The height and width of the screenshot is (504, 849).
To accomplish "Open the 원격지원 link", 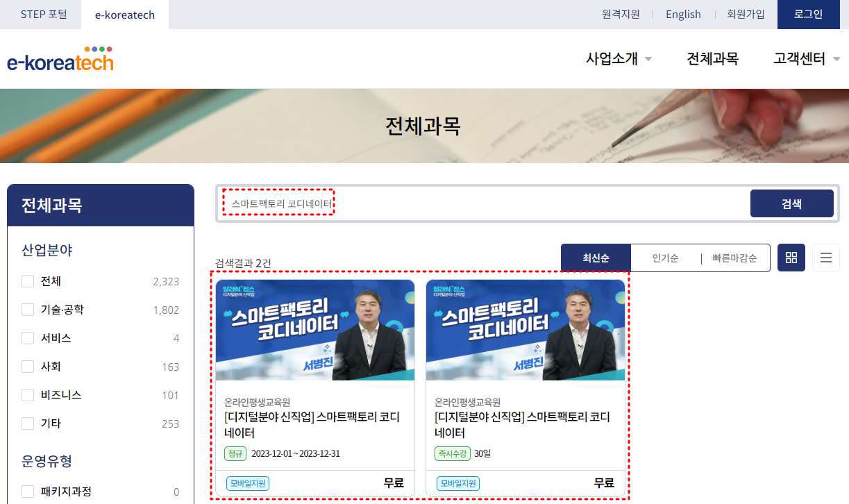I will pos(621,14).
